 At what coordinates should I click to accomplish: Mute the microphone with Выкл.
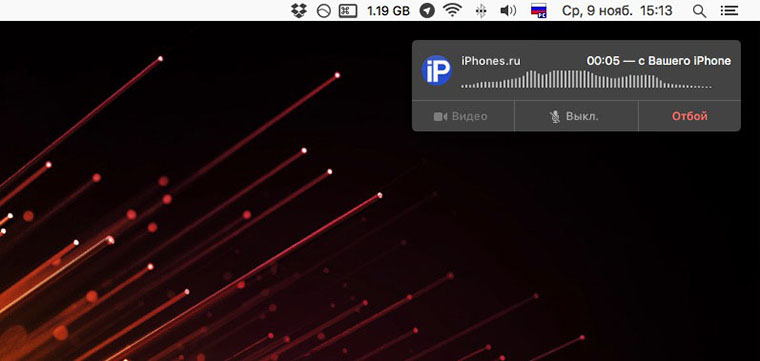coord(576,116)
